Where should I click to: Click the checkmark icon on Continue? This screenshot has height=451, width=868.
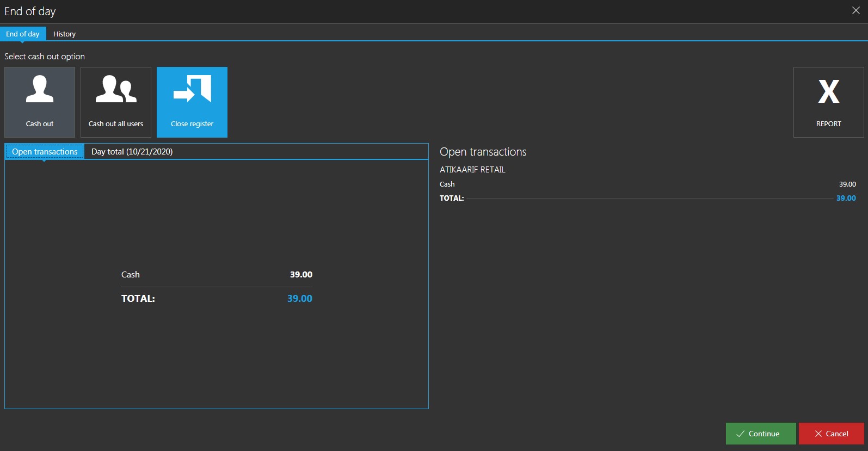[740, 434]
